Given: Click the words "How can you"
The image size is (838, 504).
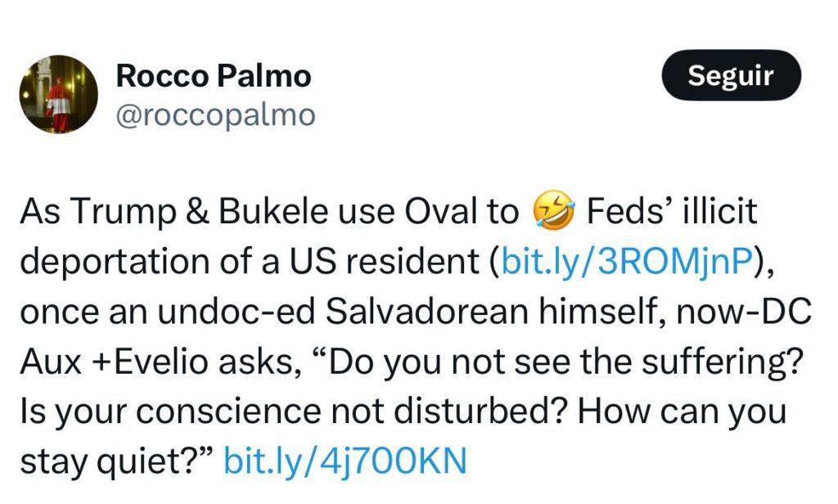Looking at the screenshot, I should click(x=682, y=412).
